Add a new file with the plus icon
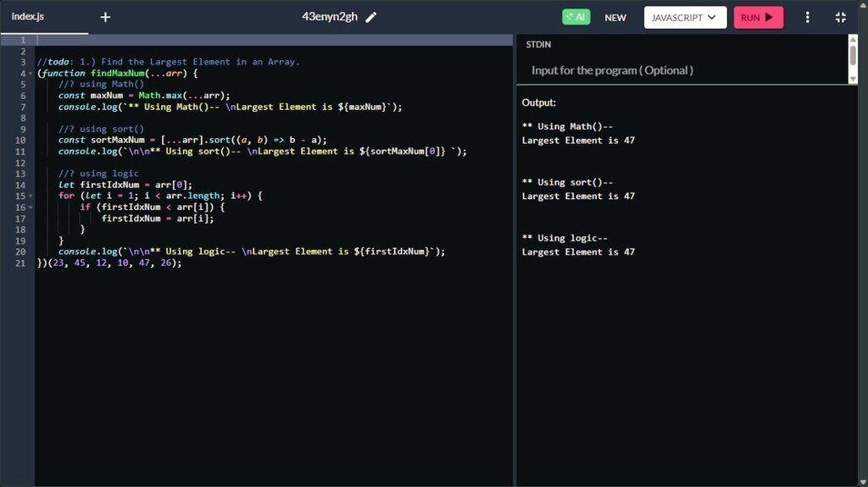 [x=105, y=17]
